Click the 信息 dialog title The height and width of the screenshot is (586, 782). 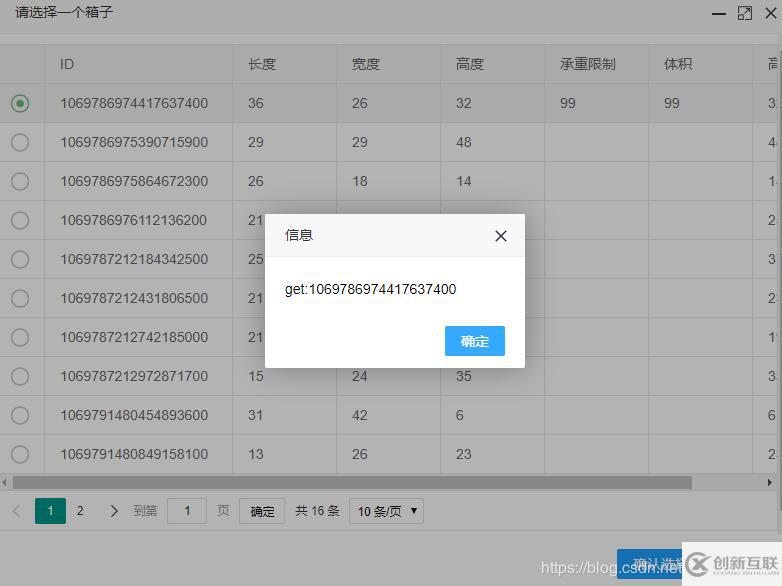(298, 235)
